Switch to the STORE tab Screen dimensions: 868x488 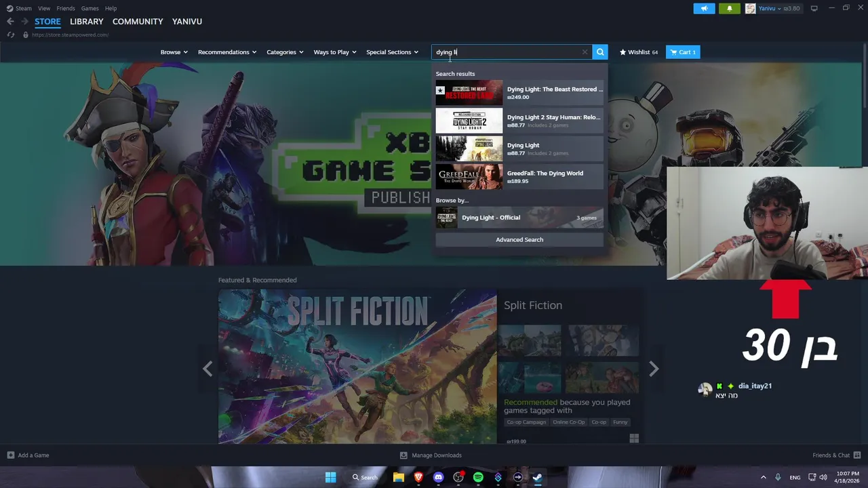47,22
